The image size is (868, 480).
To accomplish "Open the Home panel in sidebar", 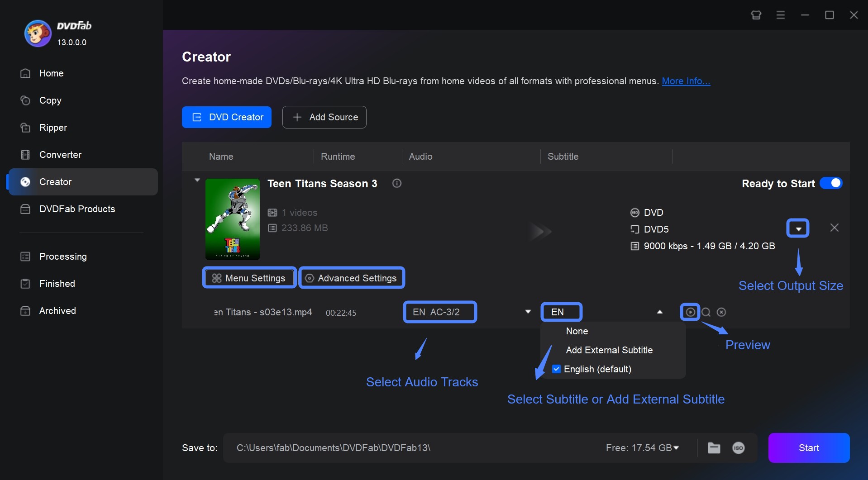I will tap(52, 73).
